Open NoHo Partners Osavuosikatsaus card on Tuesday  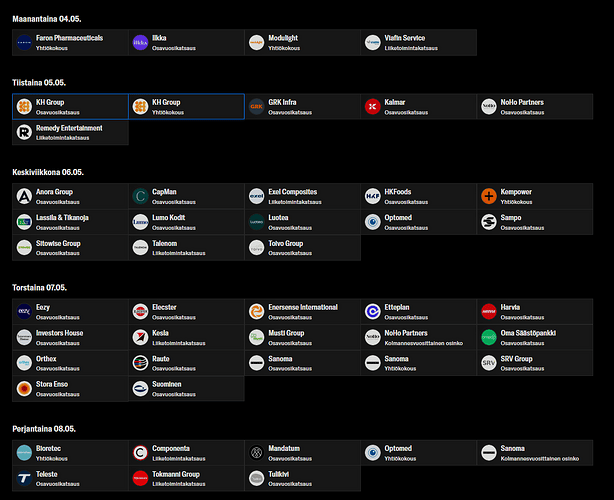tap(535, 106)
